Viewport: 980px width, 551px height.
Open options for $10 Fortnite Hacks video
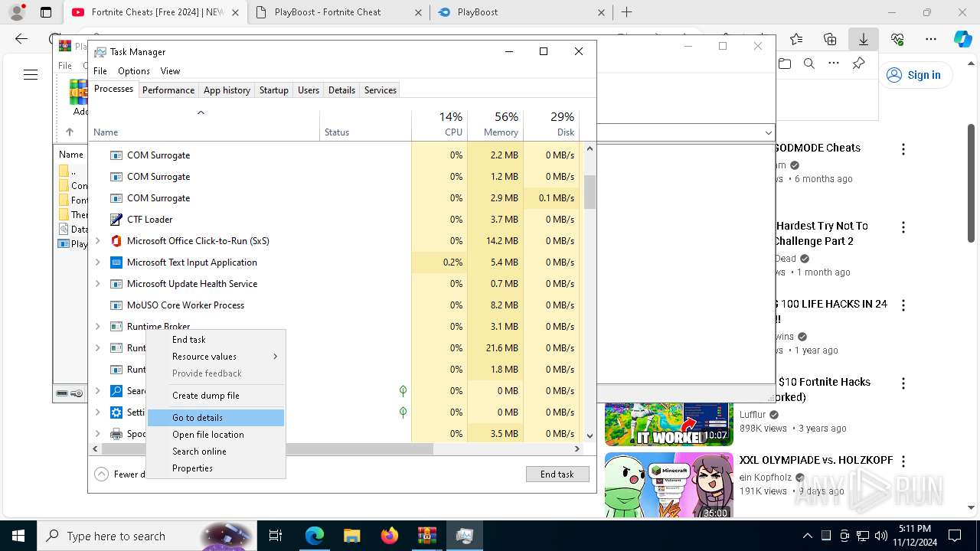903,383
